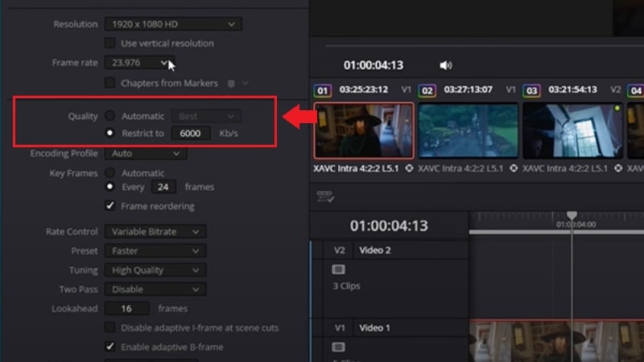Click the codec icon beside clip 03's XAVC label
This screenshot has height=362, width=644.
(x=618, y=168)
